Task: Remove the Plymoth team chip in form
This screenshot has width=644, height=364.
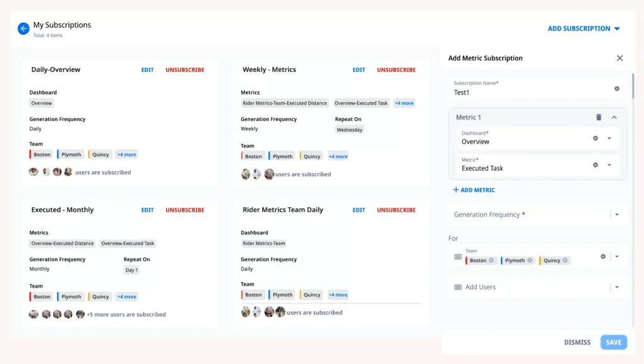Action: click(x=530, y=260)
